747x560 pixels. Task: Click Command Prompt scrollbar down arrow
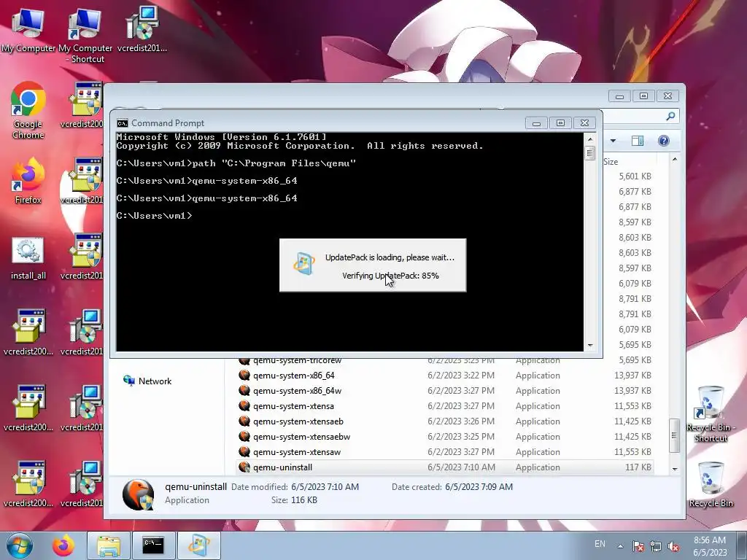(590, 345)
